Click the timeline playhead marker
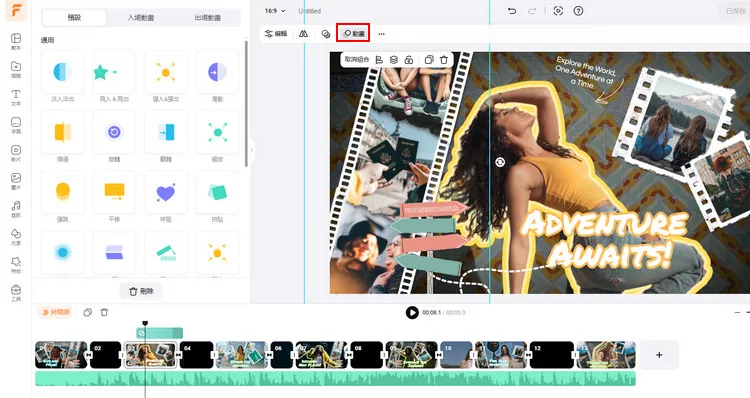Viewport: 750px width, 398px height. click(x=145, y=323)
